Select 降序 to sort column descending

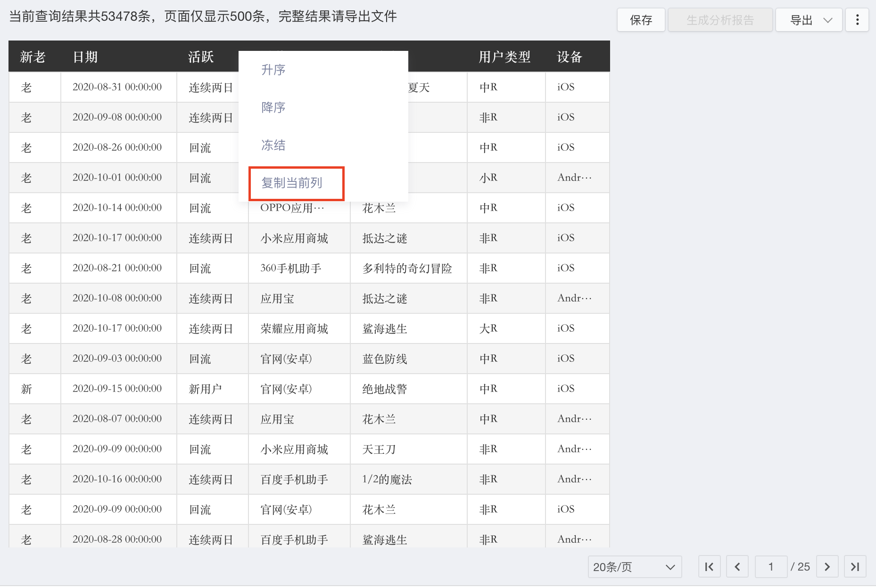pyautogui.click(x=273, y=107)
